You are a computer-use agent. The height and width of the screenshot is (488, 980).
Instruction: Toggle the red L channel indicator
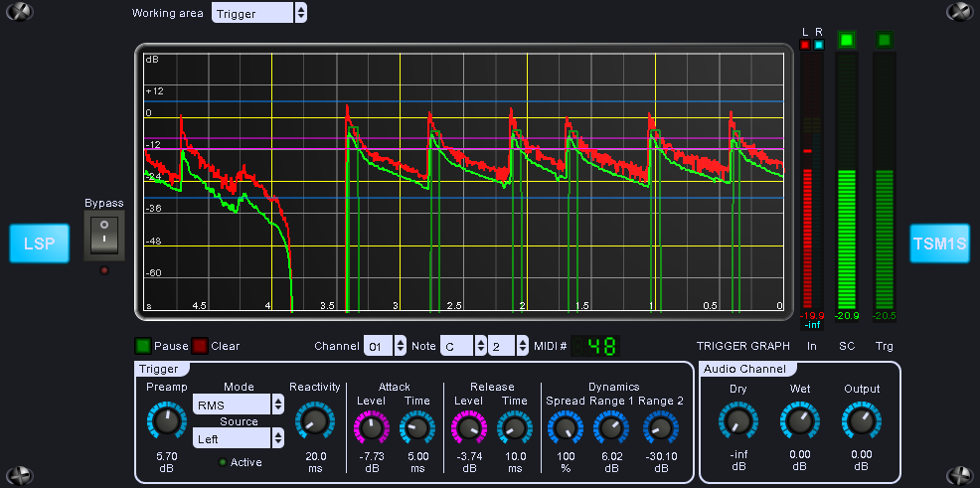(805, 44)
